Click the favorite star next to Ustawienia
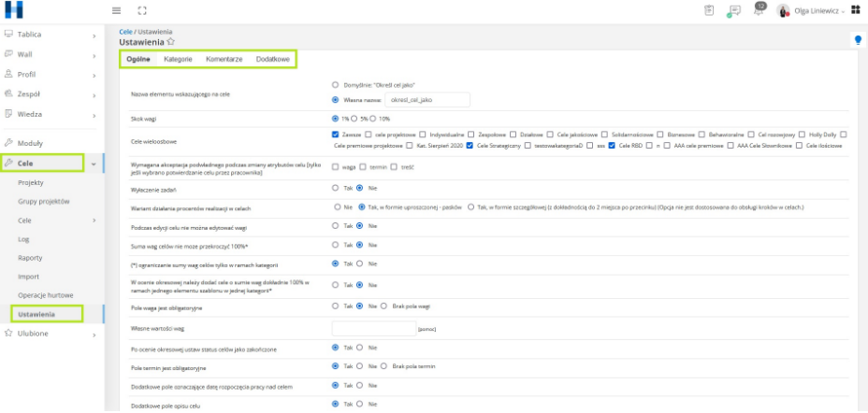 point(171,42)
